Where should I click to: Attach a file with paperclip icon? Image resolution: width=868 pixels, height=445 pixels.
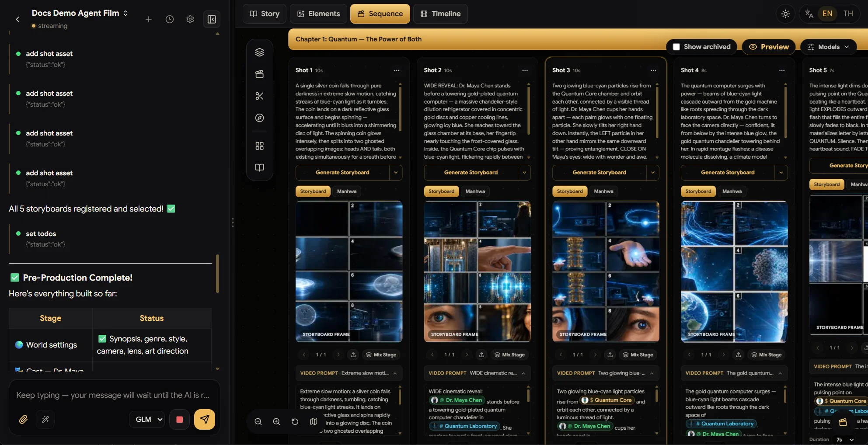pos(24,420)
